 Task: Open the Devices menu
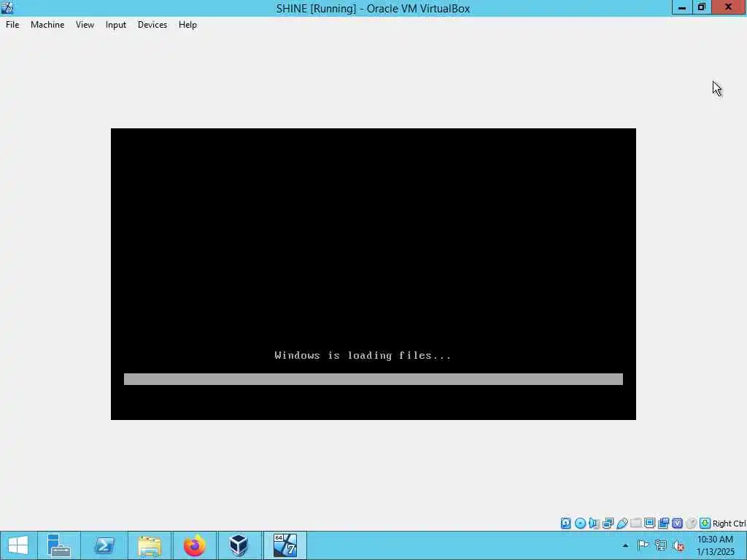point(152,25)
